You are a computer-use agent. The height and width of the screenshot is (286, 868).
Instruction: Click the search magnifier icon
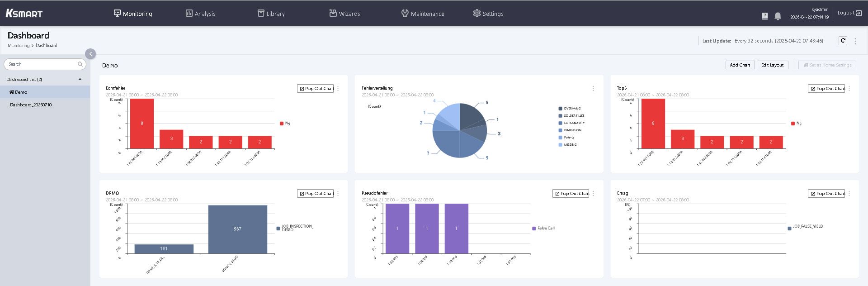80,64
